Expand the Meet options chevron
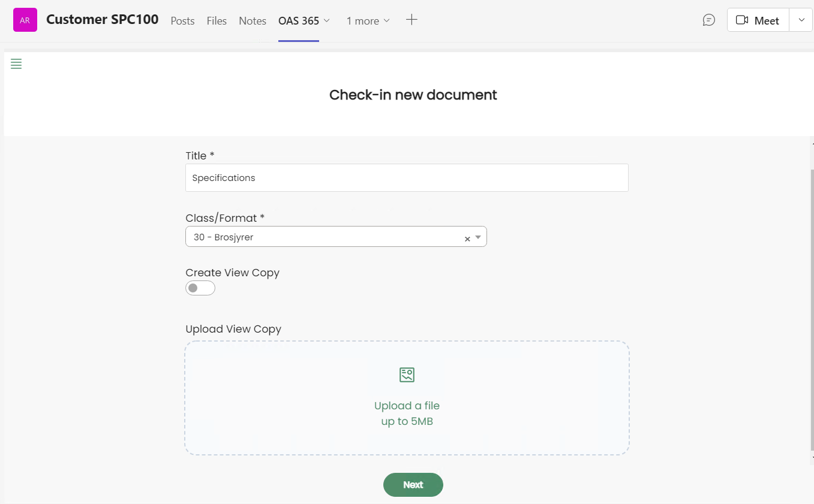Screen dimensions: 814x504 [801, 20]
